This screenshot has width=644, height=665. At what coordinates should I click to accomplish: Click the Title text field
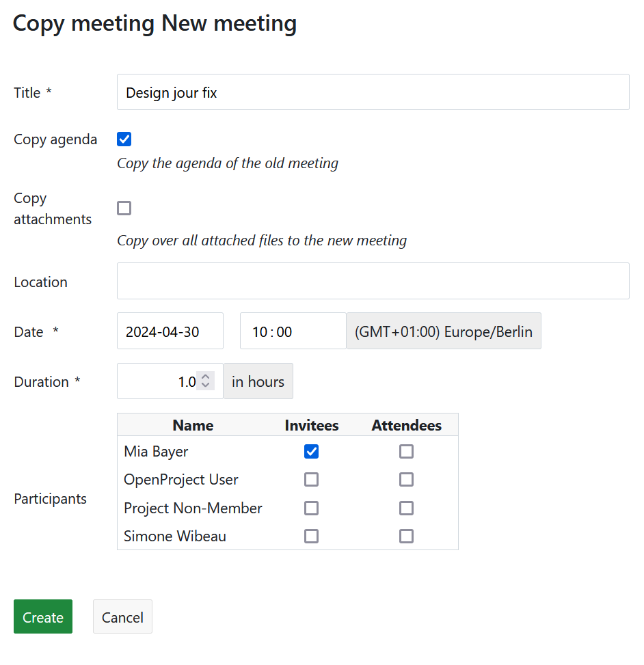pyautogui.click(x=373, y=92)
